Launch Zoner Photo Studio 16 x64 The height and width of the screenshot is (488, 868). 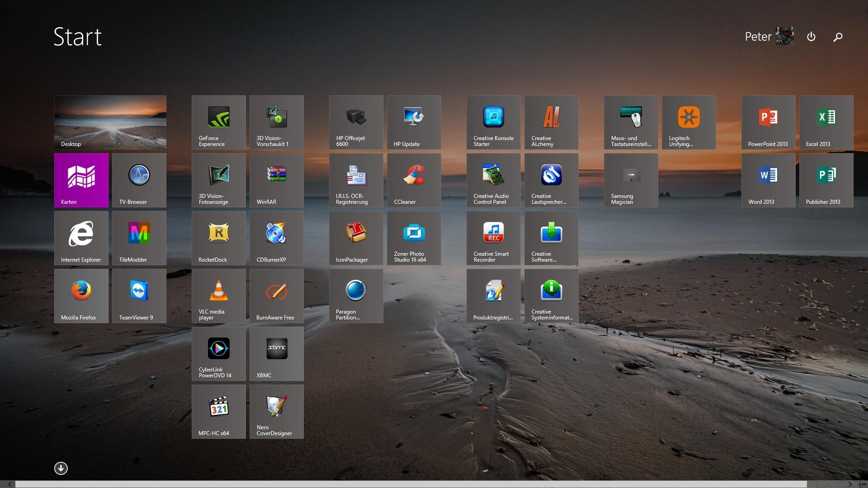414,238
